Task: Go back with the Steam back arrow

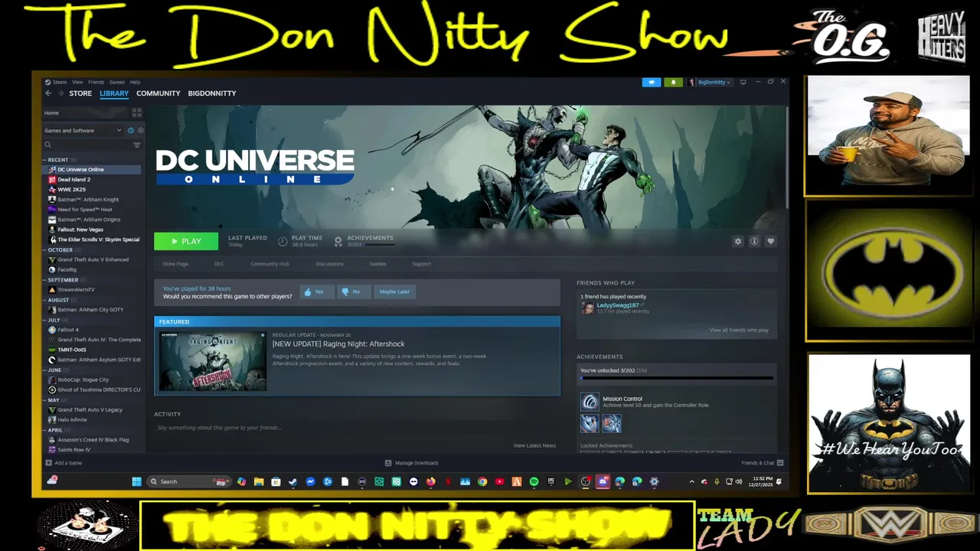Action: pyautogui.click(x=48, y=93)
